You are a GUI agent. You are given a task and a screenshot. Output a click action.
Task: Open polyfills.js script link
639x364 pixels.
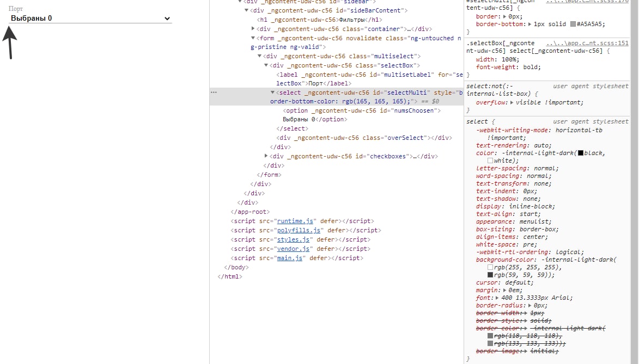(x=299, y=231)
